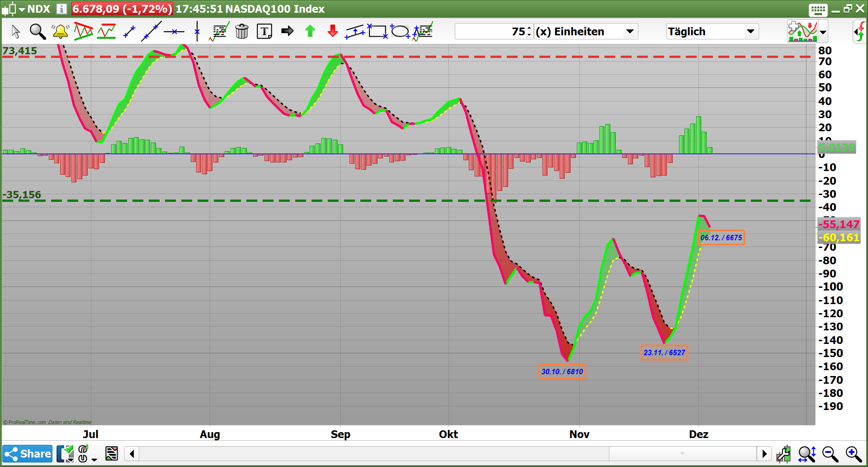The height and width of the screenshot is (467, 868).
Task: Click the Dez label on time axis
Action: (x=698, y=434)
